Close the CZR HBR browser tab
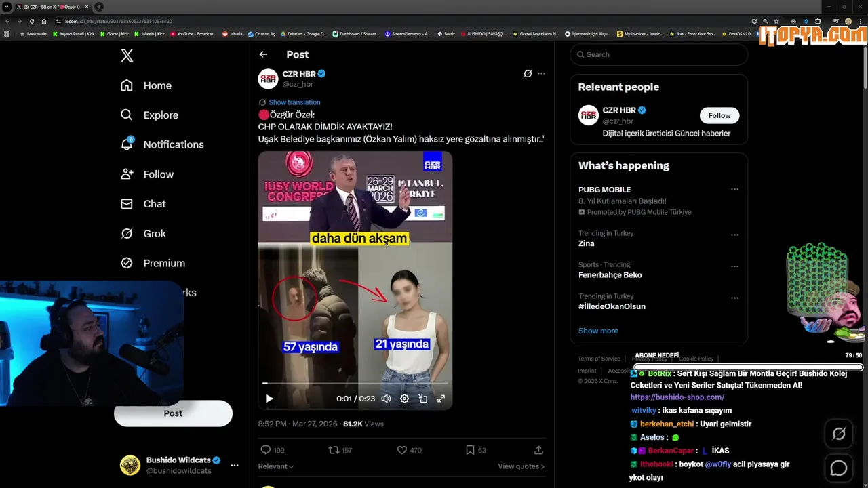Viewport: 868px width, 488px height. pyautogui.click(x=86, y=7)
